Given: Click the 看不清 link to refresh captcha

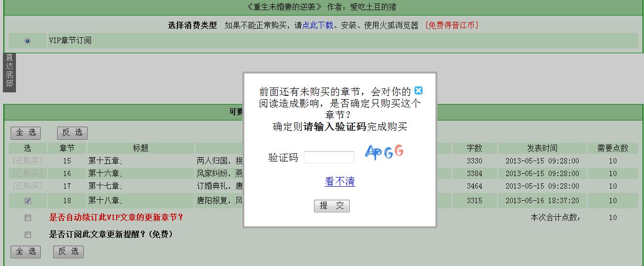Looking at the screenshot, I should point(340,182).
